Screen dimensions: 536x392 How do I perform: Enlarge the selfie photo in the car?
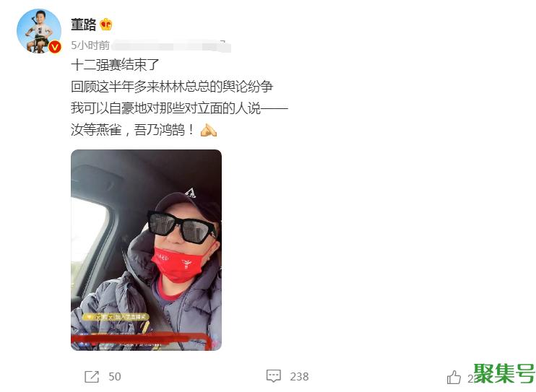[147, 251]
